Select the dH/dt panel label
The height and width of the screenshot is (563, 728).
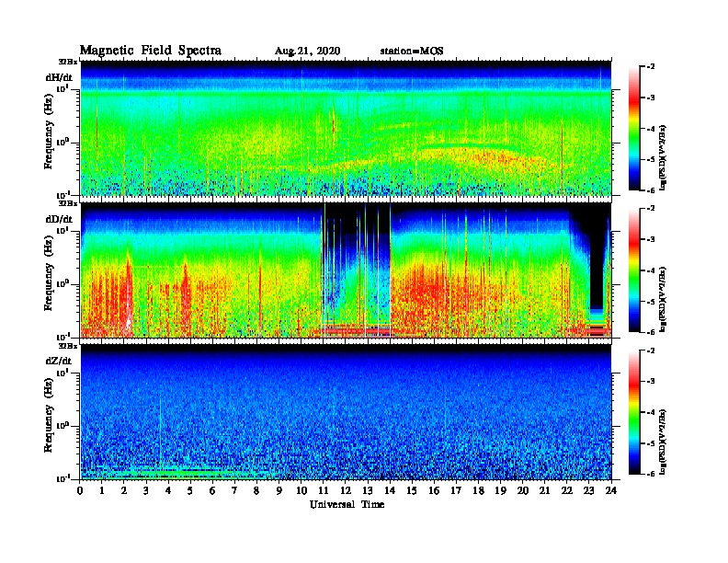click(x=59, y=77)
